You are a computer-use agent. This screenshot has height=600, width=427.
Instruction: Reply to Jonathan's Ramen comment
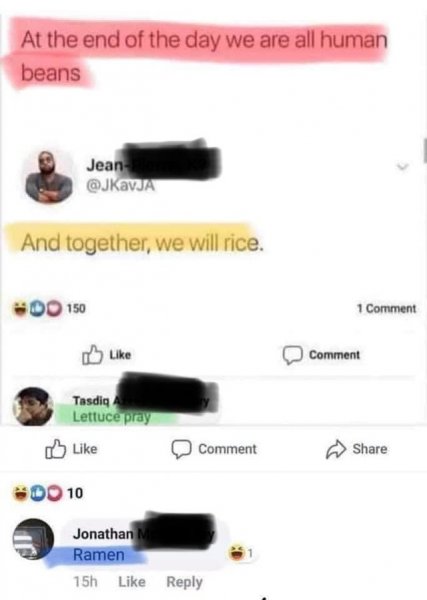(184, 582)
